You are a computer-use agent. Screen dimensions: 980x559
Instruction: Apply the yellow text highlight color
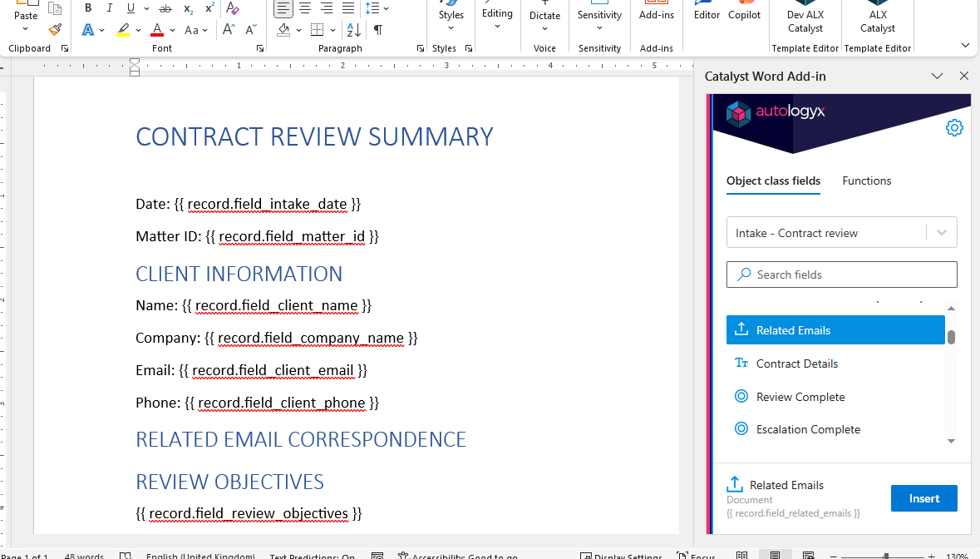point(123,30)
